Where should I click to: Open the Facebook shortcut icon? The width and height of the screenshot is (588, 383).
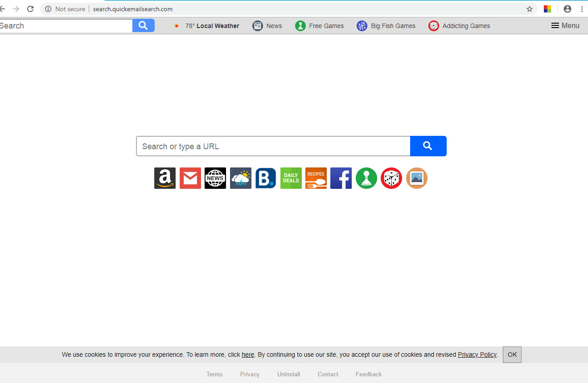point(341,178)
